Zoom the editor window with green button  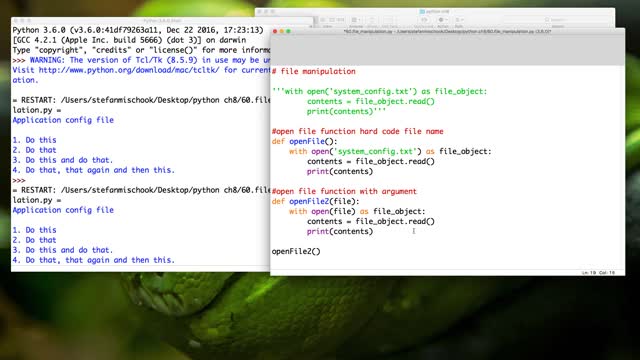288,31
